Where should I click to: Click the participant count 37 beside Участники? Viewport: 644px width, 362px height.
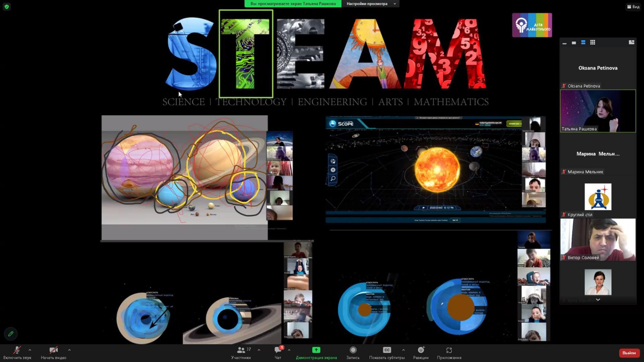click(249, 349)
